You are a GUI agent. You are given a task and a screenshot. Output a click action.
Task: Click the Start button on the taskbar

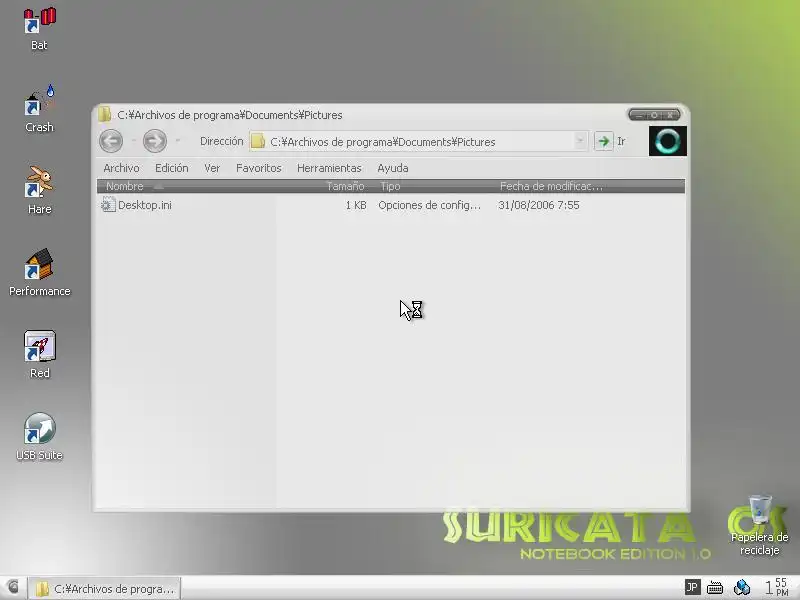13,588
